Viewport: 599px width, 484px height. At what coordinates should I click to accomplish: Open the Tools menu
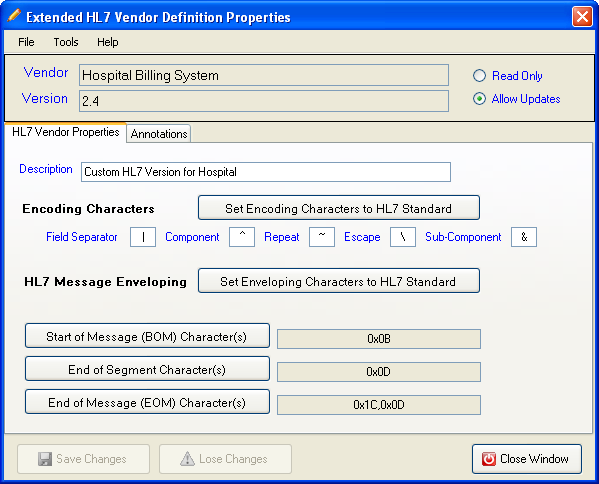tap(66, 42)
